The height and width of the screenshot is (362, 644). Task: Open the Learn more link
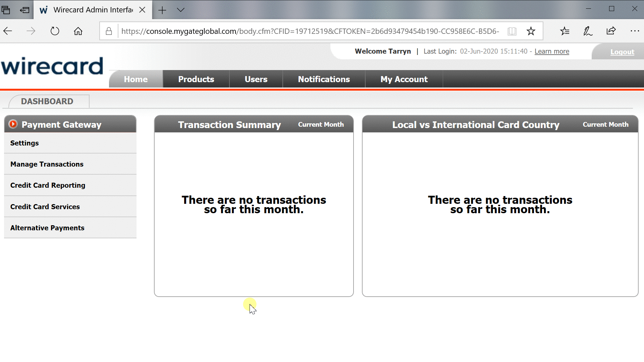click(x=552, y=51)
